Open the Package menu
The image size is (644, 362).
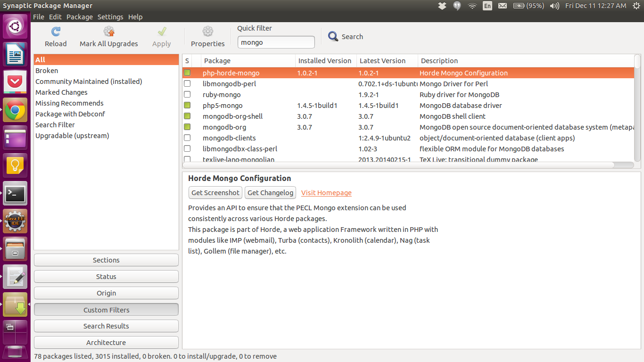[x=80, y=17]
